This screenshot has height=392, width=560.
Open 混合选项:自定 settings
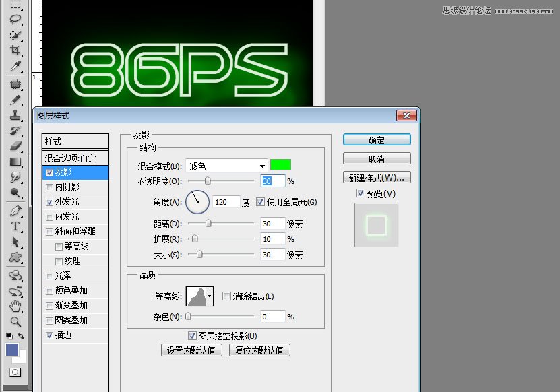[75, 158]
